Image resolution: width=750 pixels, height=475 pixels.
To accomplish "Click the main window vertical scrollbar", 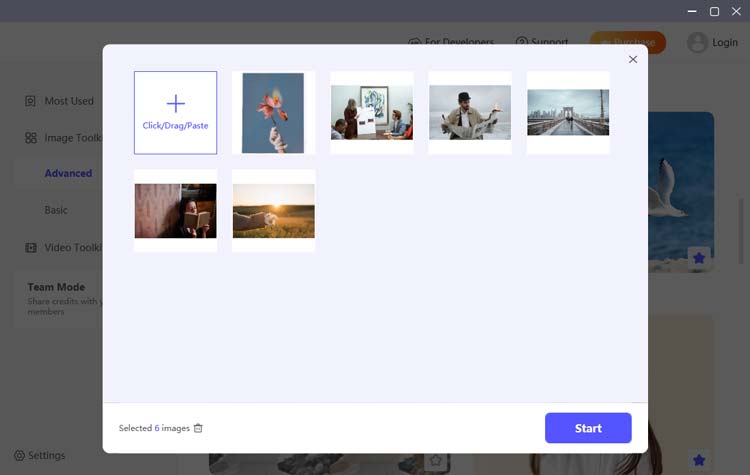I will (740, 231).
